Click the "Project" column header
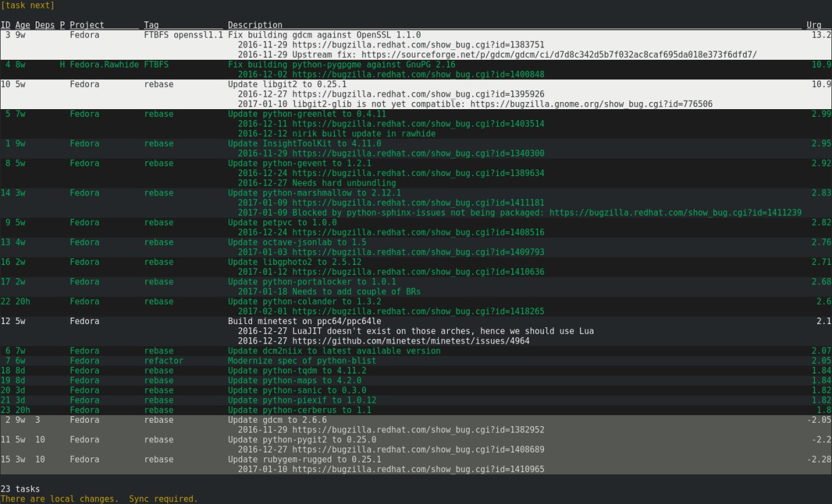This screenshot has width=832, height=504. pyautogui.click(x=87, y=25)
